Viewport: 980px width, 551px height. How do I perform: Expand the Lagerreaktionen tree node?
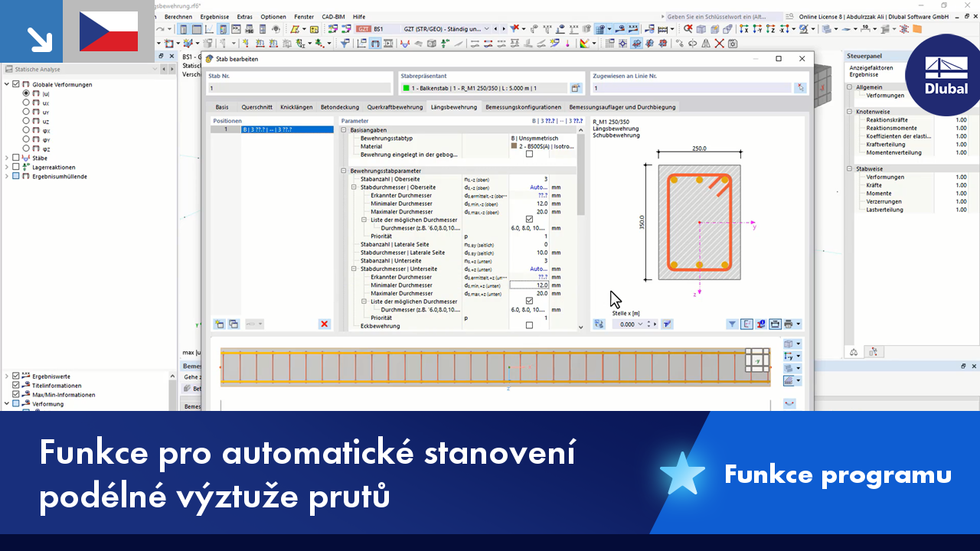7,167
